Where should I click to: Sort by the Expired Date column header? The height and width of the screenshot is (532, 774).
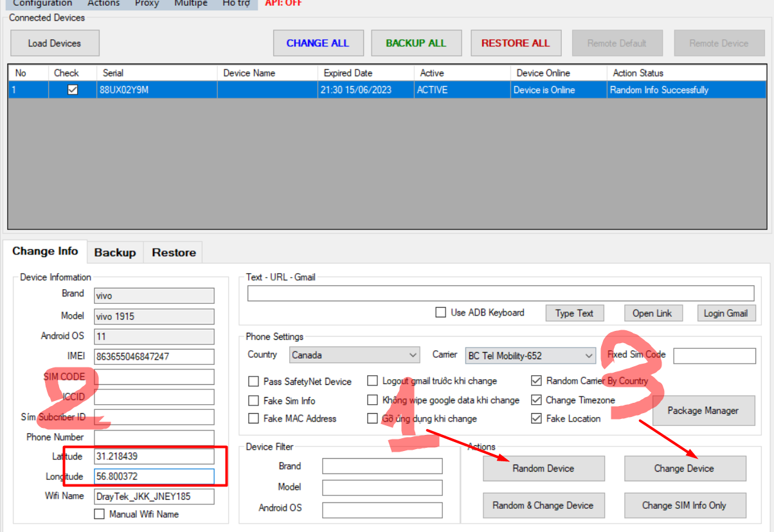365,73
